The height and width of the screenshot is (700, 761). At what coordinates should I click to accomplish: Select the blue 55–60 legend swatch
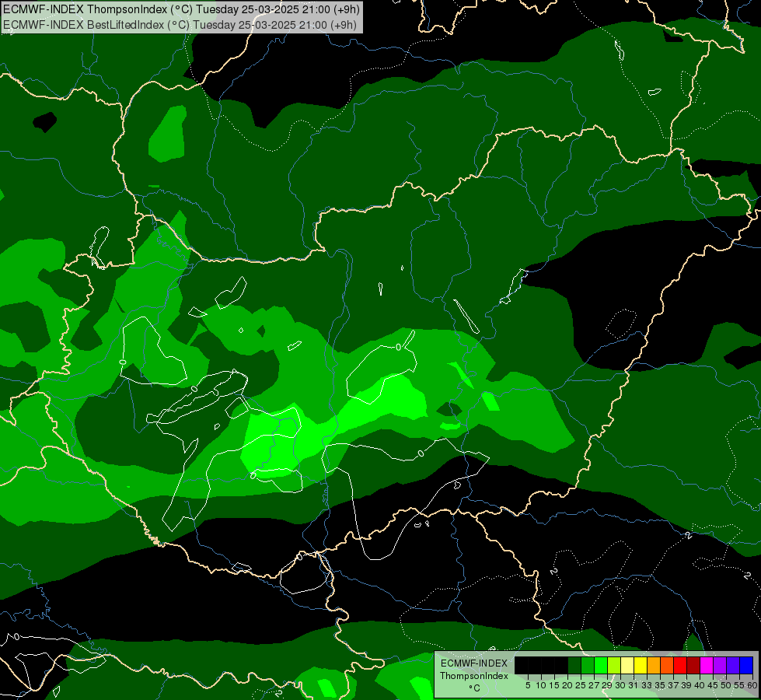(x=746, y=665)
